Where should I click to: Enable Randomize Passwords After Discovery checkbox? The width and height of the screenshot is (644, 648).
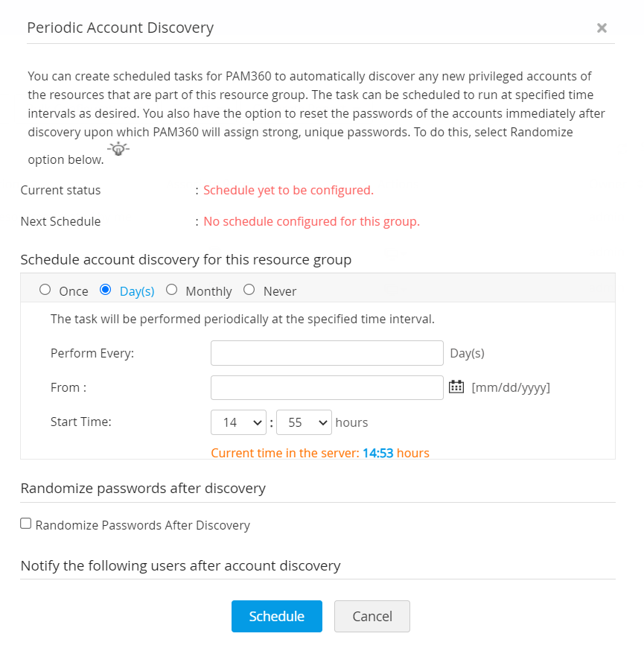click(x=26, y=524)
